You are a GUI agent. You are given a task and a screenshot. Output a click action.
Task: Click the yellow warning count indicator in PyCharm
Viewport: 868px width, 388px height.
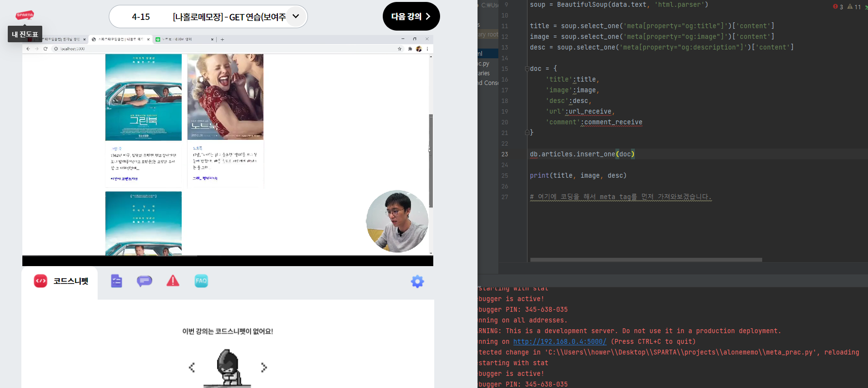click(854, 6)
